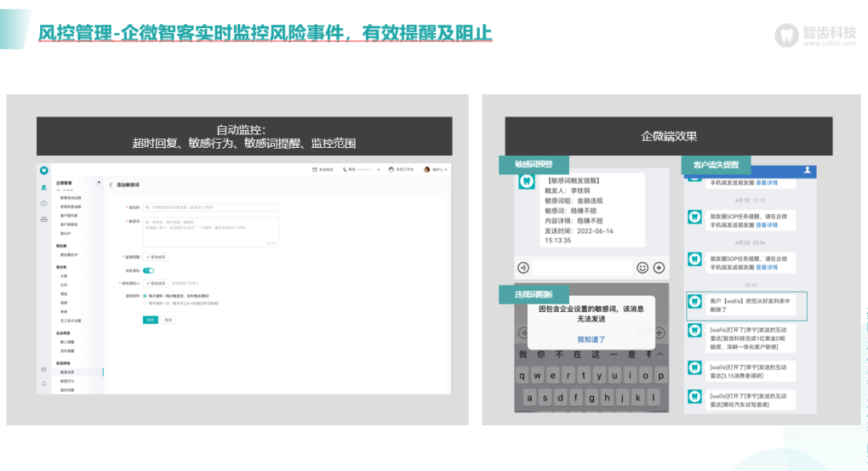Open 删人提醒 in the sidebar

tap(67, 342)
